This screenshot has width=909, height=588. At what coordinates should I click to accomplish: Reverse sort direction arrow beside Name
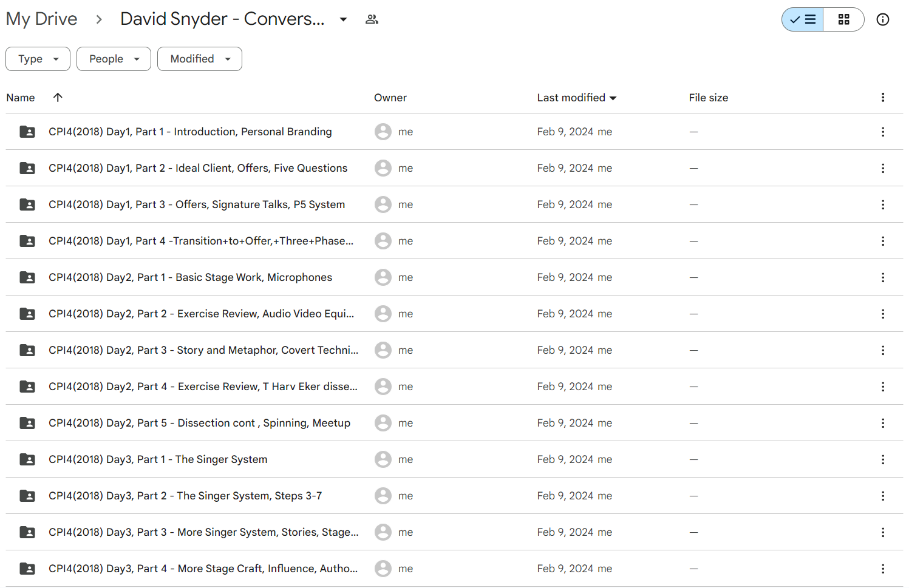[58, 97]
